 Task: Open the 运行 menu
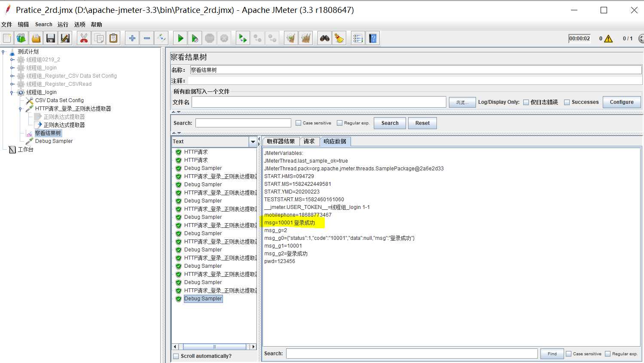coord(63,24)
